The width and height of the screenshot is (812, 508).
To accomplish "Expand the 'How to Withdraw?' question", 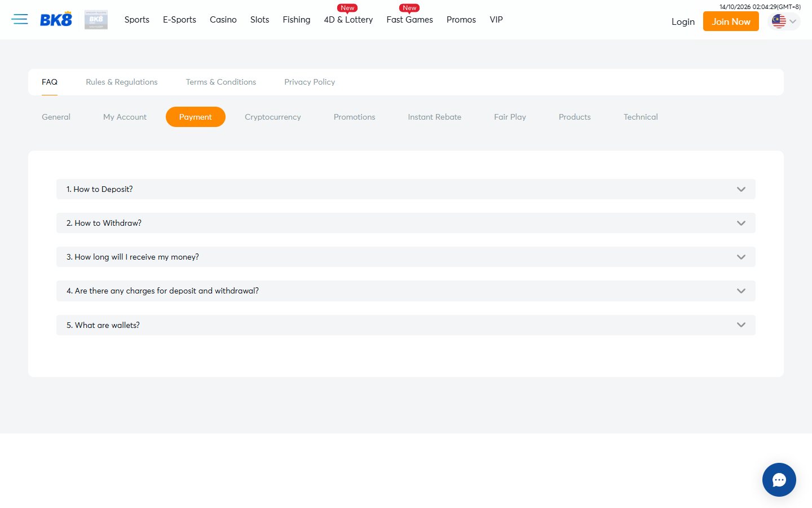I will [406, 223].
